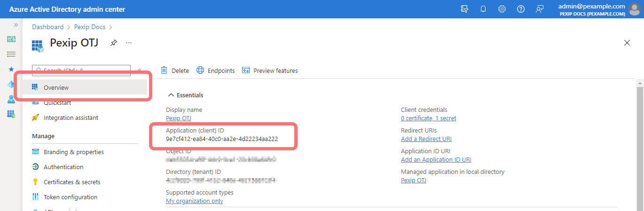Open the directory and subscription filter icon

[464, 9]
